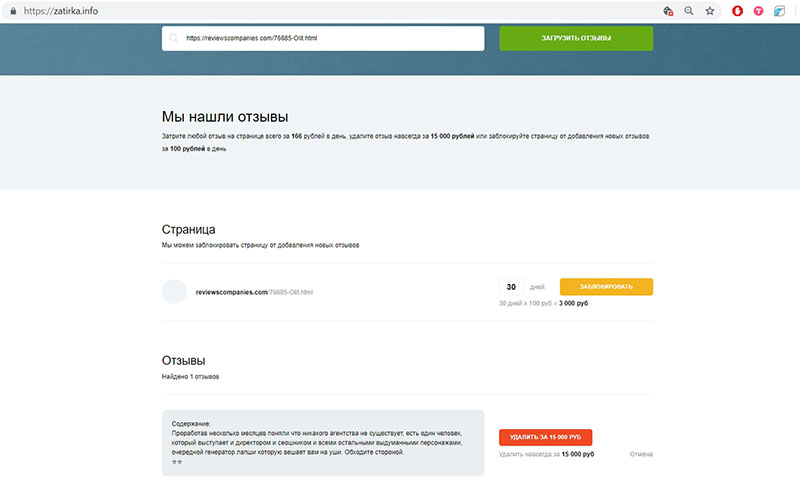The width and height of the screenshot is (800, 481).
Task: Select the Найдено 1 отзывов text
Action: [x=190, y=377]
